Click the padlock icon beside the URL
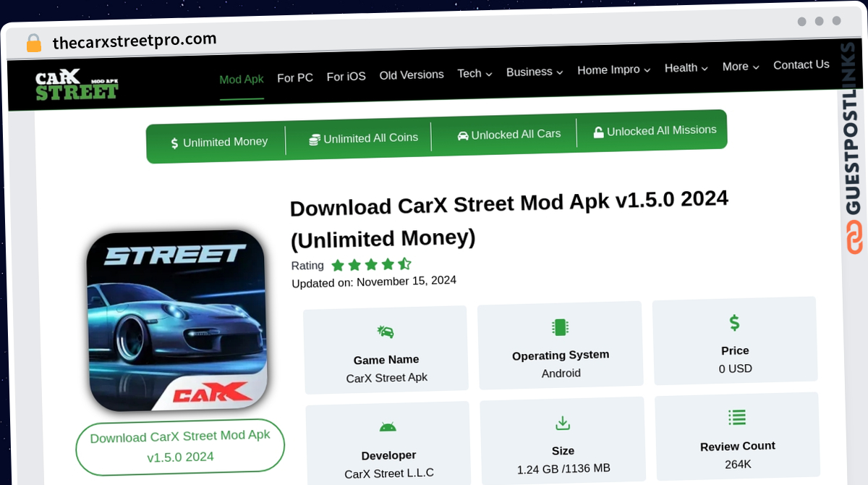Screen dimensions: 868x485 [34, 43]
